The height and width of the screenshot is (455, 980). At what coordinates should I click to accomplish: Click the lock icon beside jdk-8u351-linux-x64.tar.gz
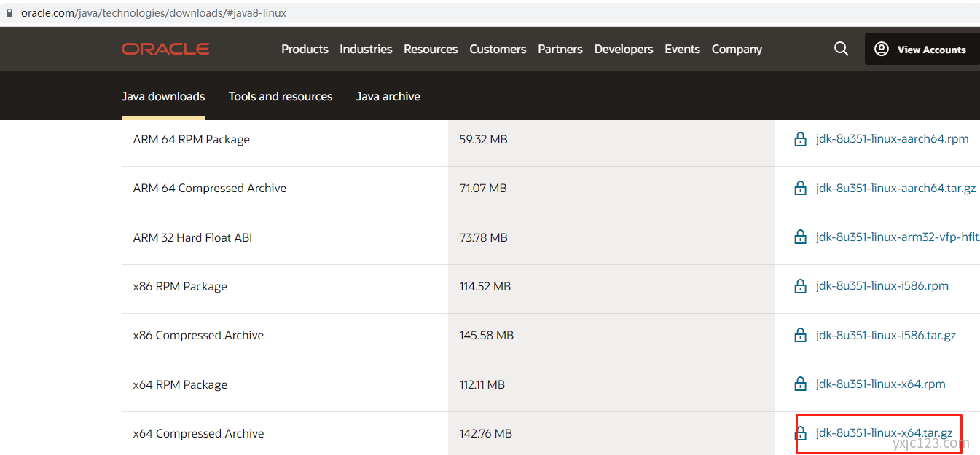pos(800,433)
